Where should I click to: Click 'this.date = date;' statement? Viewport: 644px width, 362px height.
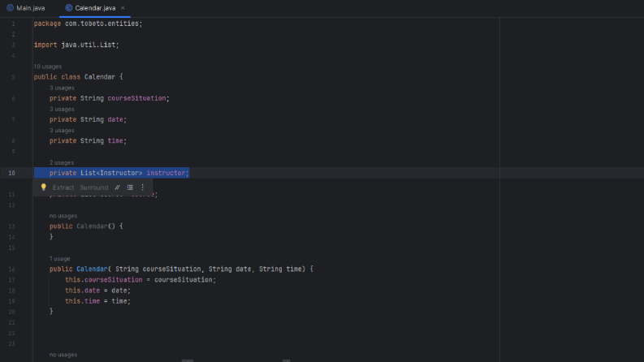coord(97,291)
